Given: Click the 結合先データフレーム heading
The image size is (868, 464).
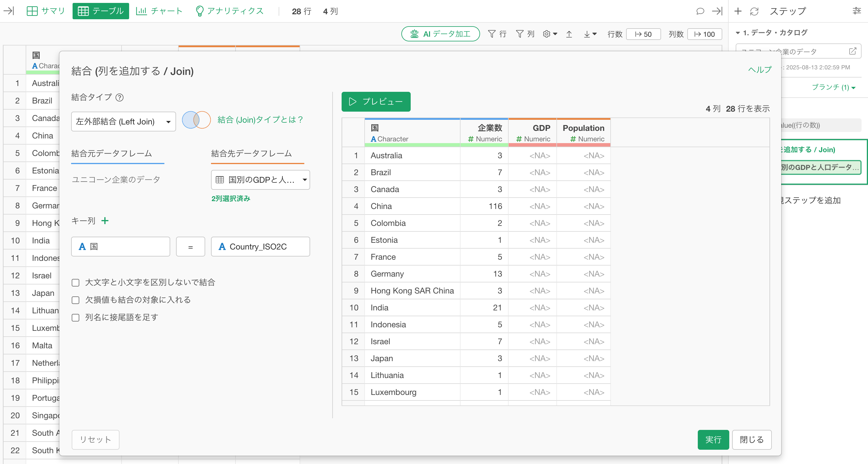Looking at the screenshot, I should coord(251,153).
